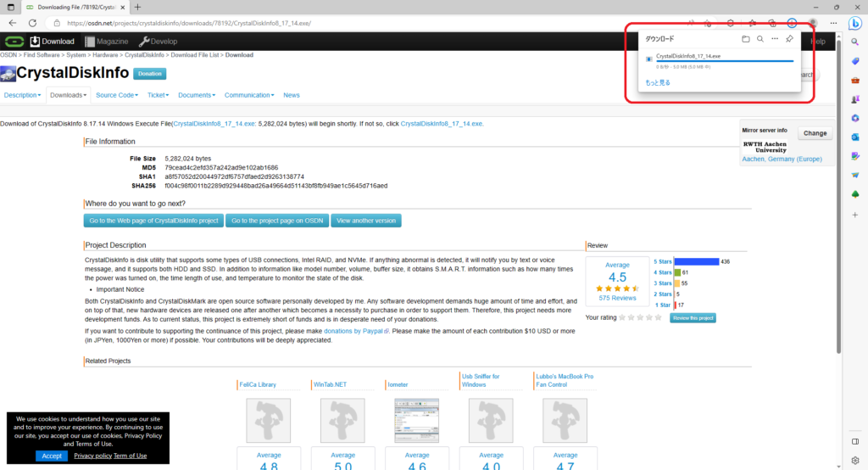Open Aachen, Germany (Europe) mirror link
868x470 pixels.
pos(782,159)
